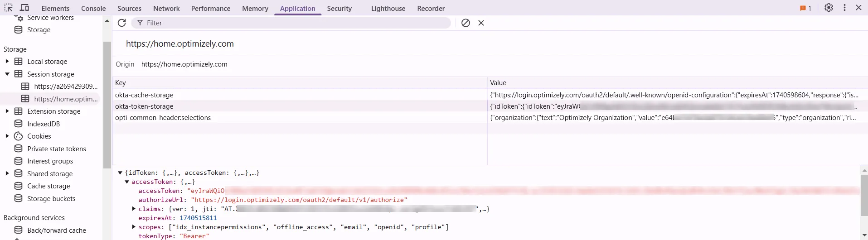Image resolution: width=868 pixels, height=240 pixels.
Task: Open the Sources tab
Action: [129, 8]
